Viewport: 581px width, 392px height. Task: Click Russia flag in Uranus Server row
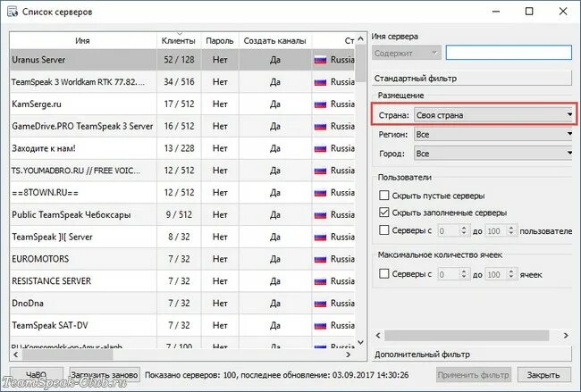point(320,60)
